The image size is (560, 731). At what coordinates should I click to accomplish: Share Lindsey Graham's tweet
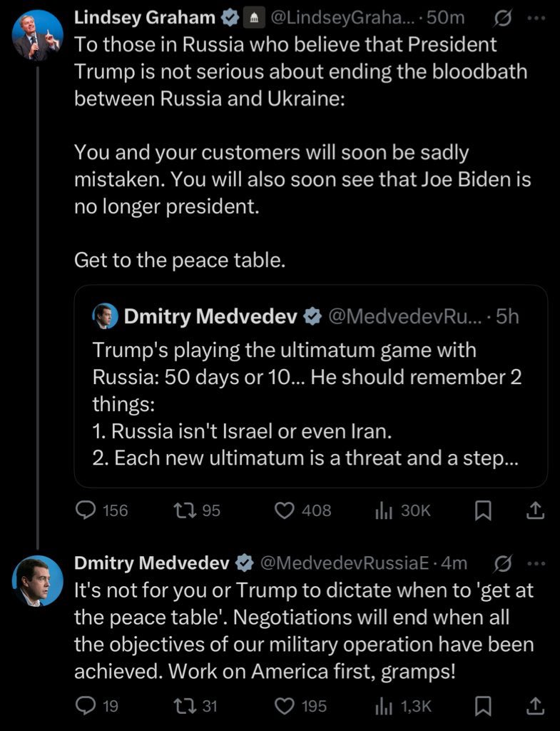pos(535,510)
